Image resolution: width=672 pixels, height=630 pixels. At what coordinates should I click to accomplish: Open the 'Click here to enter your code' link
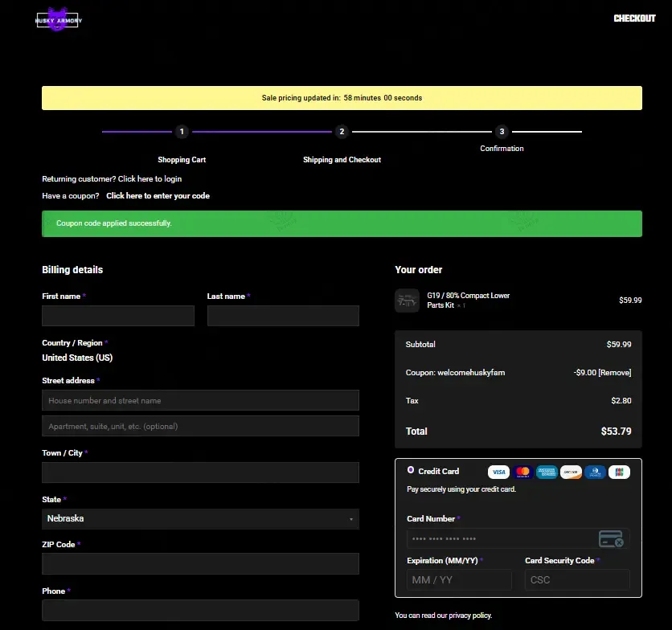(x=158, y=196)
